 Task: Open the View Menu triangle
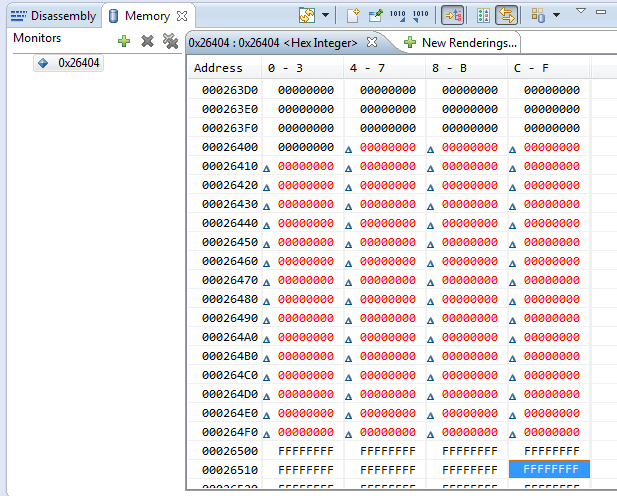tap(581, 11)
